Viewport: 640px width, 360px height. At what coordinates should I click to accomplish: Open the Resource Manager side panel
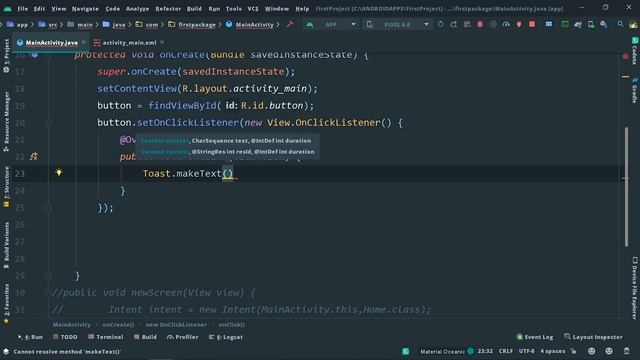coord(6,122)
